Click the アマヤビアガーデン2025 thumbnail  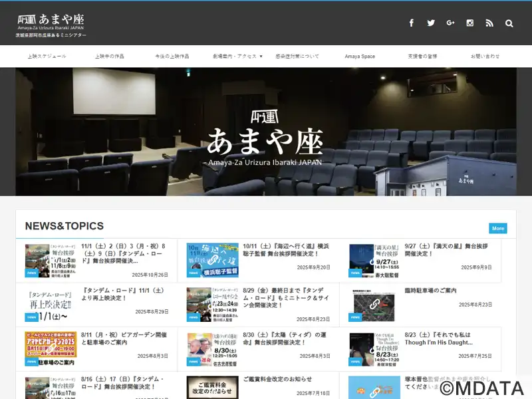(51, 348)
